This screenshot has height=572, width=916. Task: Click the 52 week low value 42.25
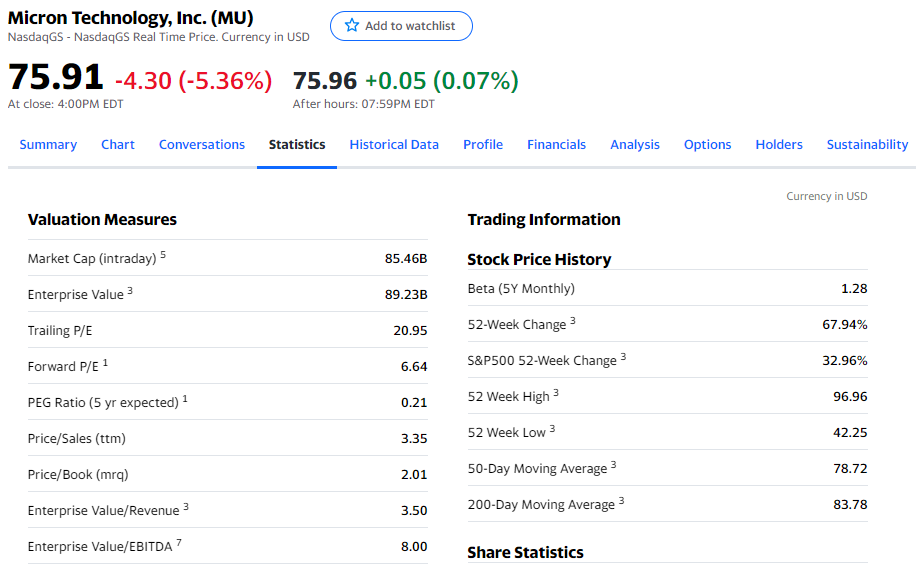850,432
